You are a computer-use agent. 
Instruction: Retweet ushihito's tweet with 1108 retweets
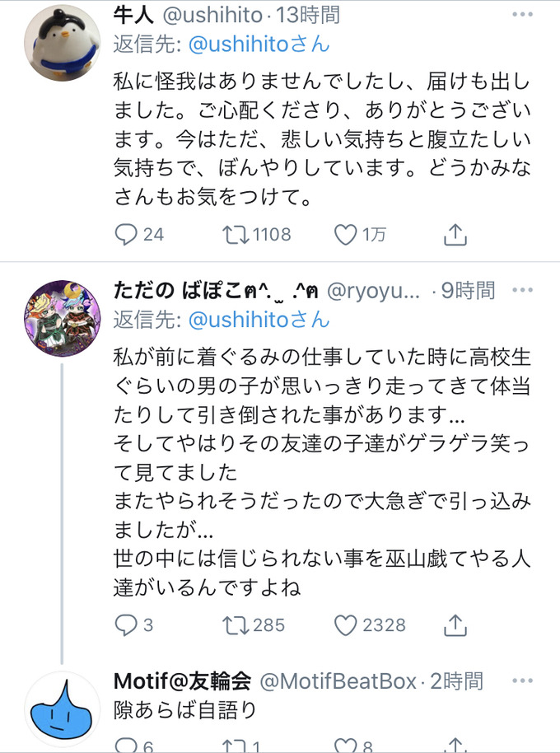coord(237,235)
